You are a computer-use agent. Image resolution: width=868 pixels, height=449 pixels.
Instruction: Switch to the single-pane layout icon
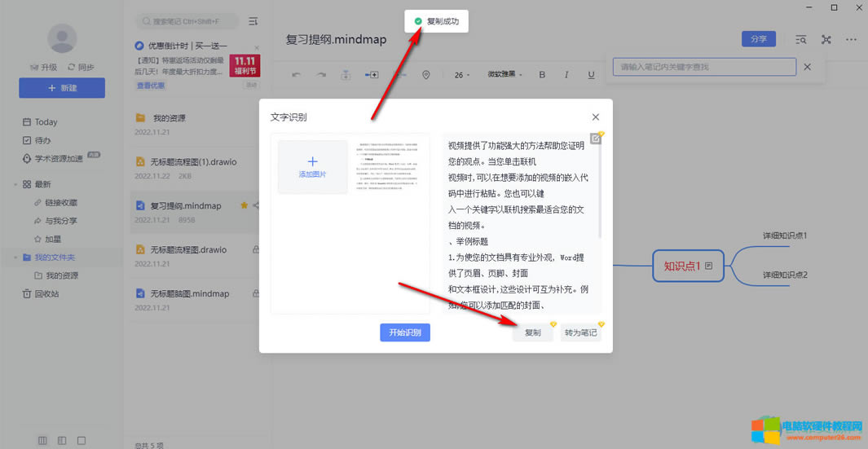coord(82,440)
